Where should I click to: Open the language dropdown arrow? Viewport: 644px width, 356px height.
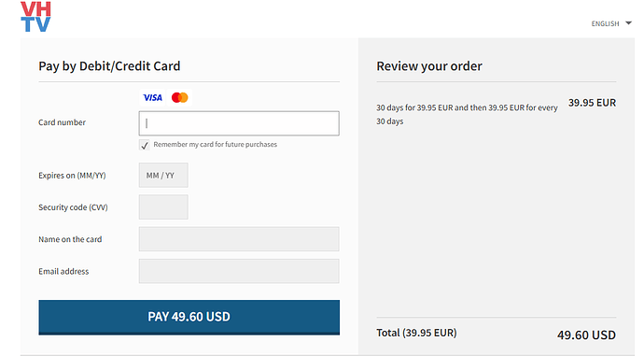click(628, 23)
